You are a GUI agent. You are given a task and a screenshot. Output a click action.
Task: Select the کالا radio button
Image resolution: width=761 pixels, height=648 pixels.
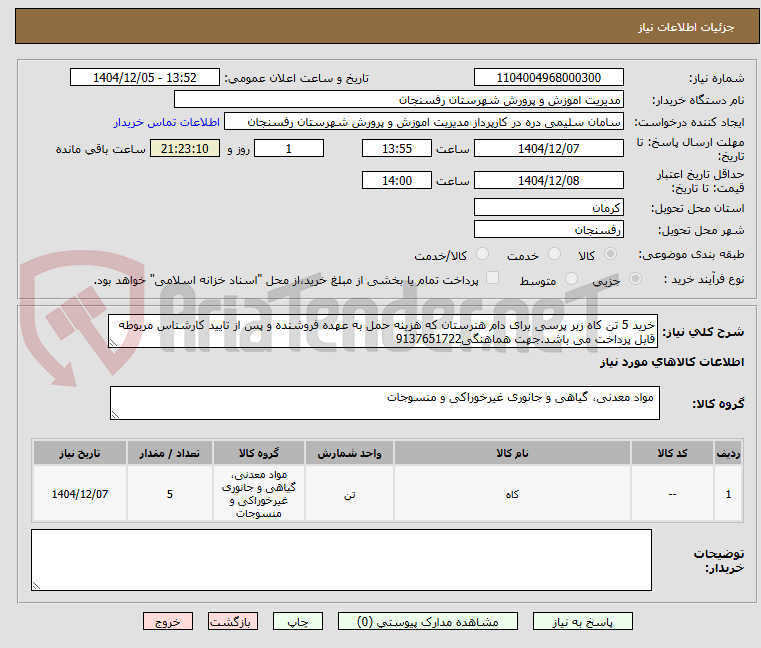(x=611, y=254)
